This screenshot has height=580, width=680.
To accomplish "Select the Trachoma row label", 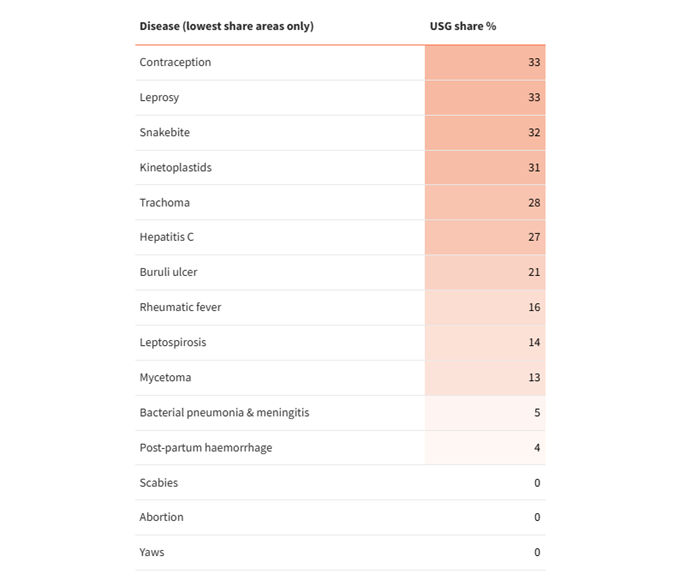I will tap(164, 203).
